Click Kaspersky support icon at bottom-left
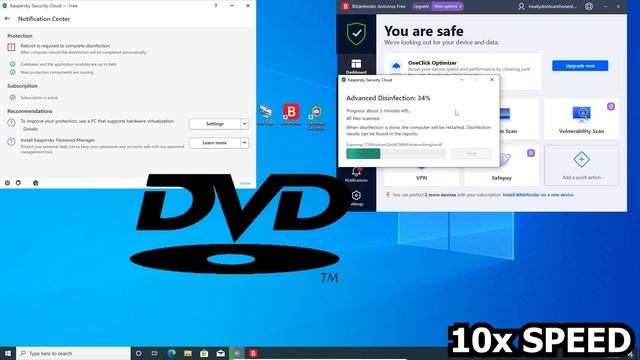The width and height of the screenshot is (640, 360). point(18,183)
